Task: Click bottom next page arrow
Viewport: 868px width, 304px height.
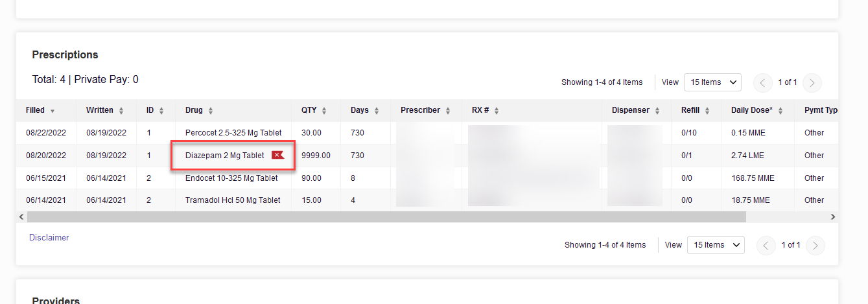Action: click(815, 245)
